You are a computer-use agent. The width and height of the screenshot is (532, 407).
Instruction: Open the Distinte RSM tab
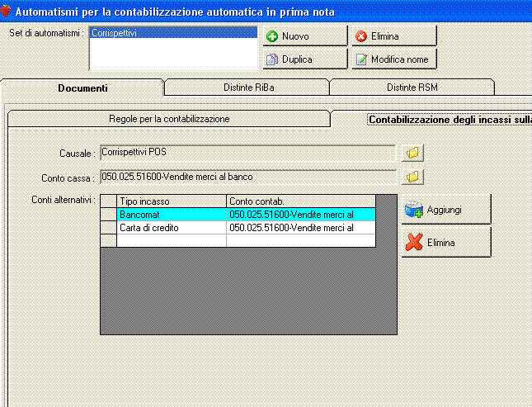coord(412,88)
